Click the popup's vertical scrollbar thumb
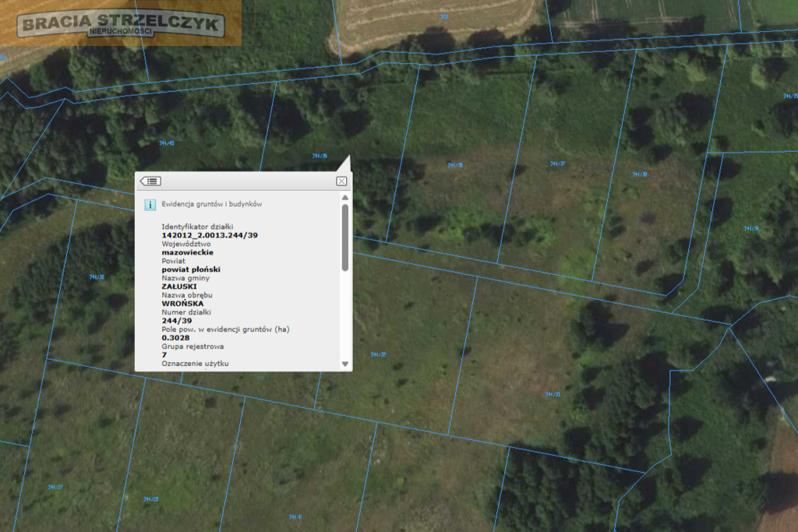Screen dimensions: 798x532 345,238
